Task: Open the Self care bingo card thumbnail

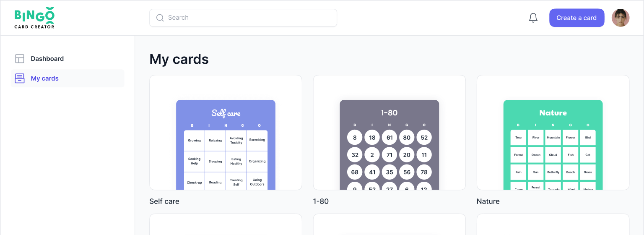Action: click(x=226, y=133)
